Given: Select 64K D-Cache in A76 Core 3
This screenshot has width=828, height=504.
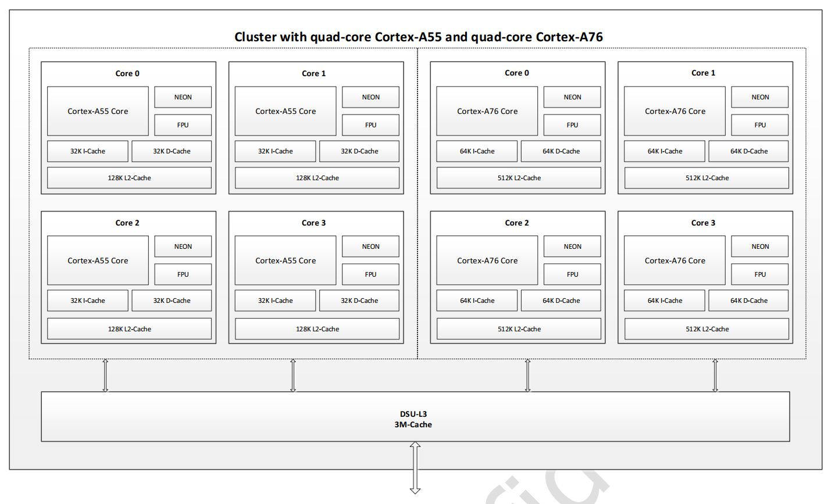Looking at the screenshot, I should tap(749, 301).
